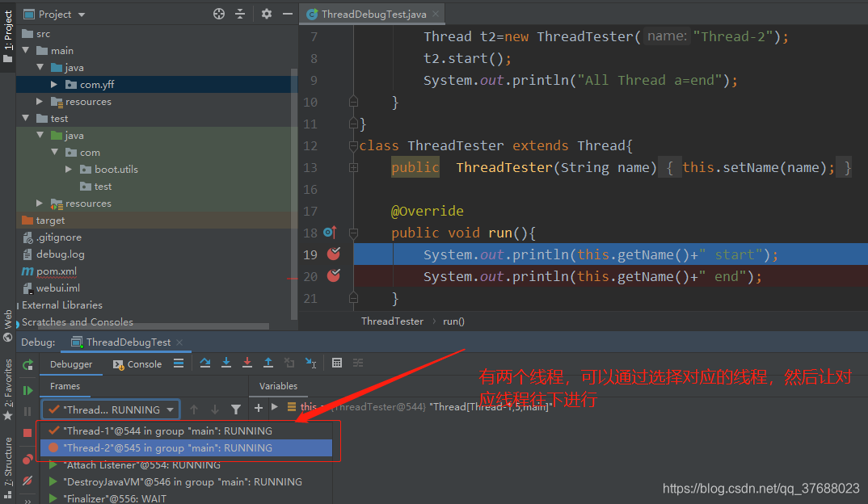Click the previous frame up arrow
The width and height of the screenshot is (868, 504).
(194, 409)
